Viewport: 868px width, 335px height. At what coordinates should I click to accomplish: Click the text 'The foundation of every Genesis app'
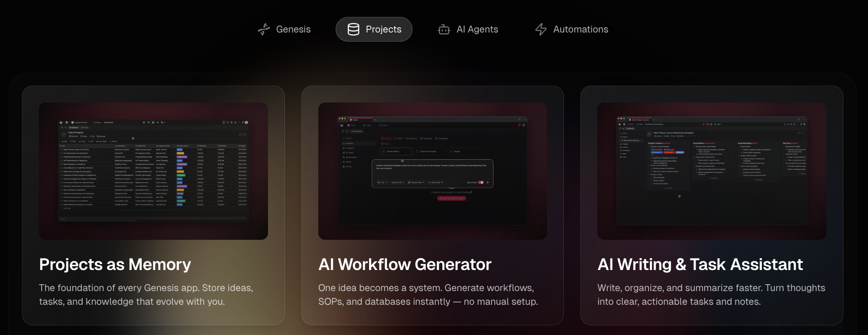(x=119, y=288)
